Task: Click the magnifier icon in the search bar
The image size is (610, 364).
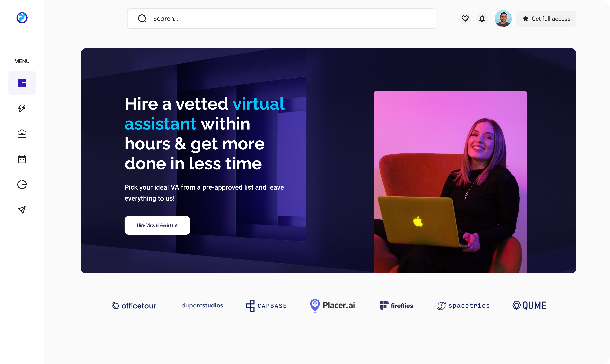Action: click(142, 18)
